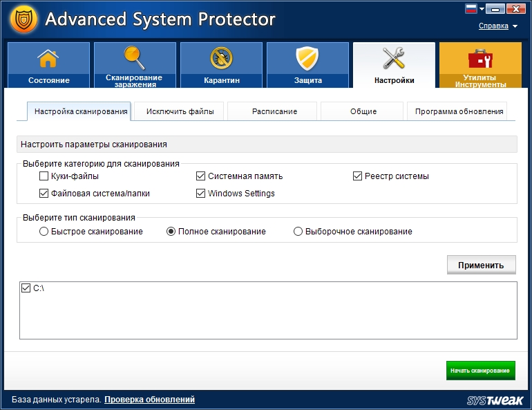Open the magnifier Сканирование заражения icon
532x410 pixels.
[x=134, y=57]
